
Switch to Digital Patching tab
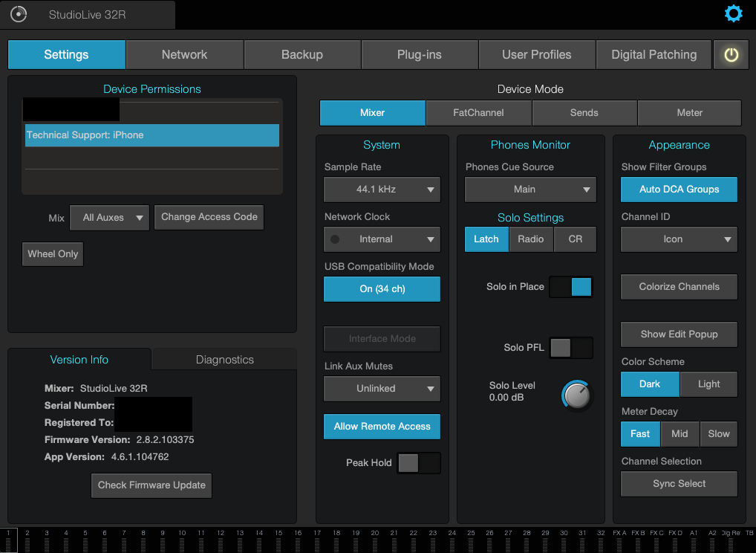tap(654, 54)
